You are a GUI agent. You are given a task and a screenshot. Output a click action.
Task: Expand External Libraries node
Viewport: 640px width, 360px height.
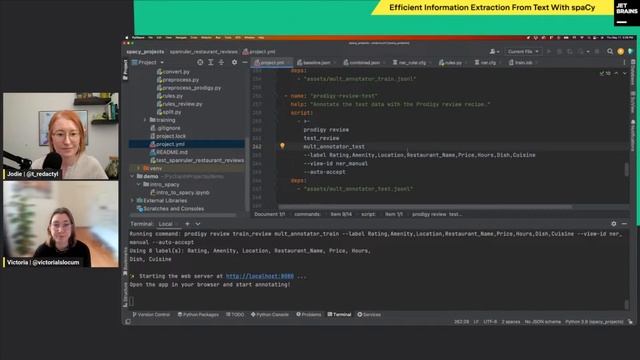(132, 200)
